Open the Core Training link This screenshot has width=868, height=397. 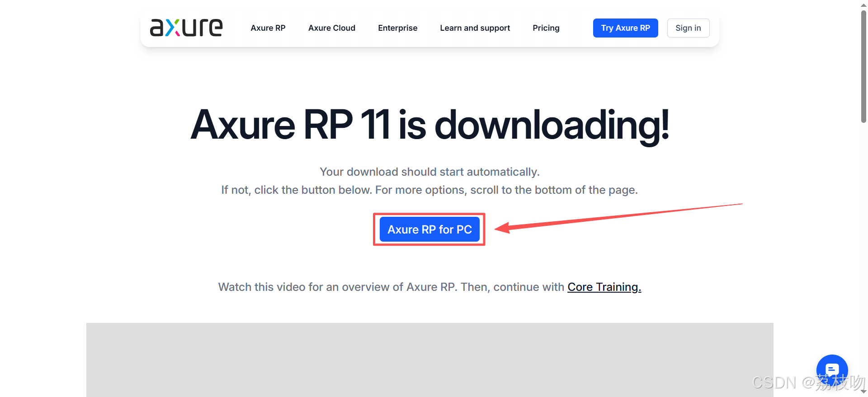pos(604,287)
